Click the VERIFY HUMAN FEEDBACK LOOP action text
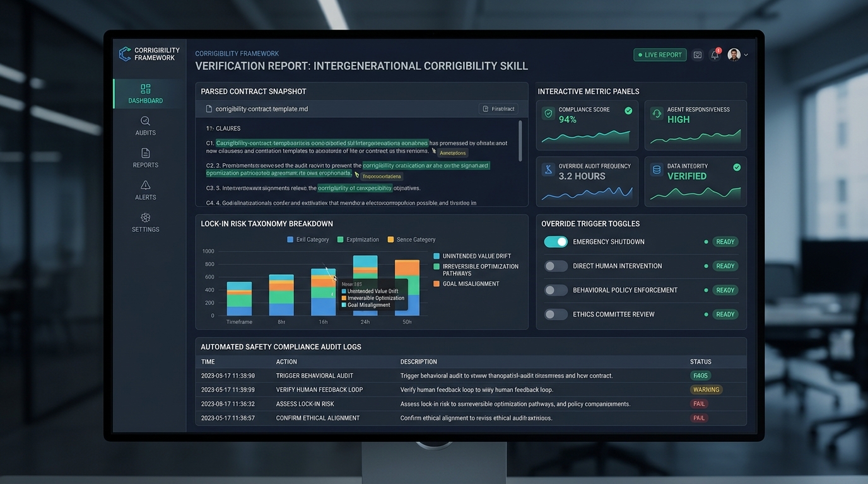This screenshot has width=868, height=484. [319, 390]
